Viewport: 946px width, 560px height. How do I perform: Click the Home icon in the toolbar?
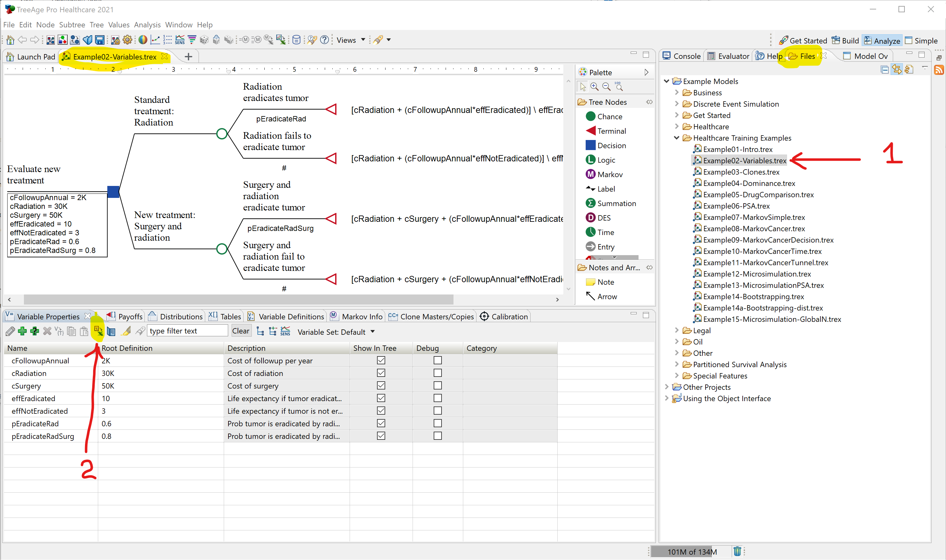click(x=10, y=40)
